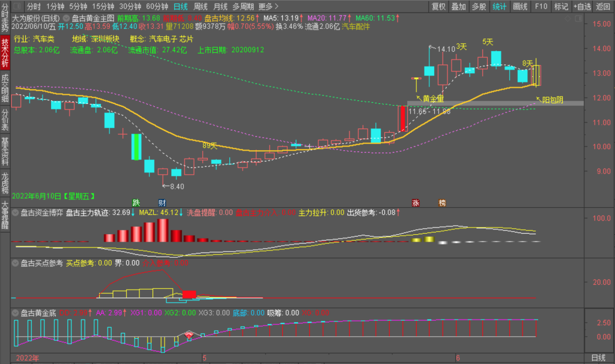Click the 榜 ranking marker icon
The image size is (615, 364).
pos(442,202)
